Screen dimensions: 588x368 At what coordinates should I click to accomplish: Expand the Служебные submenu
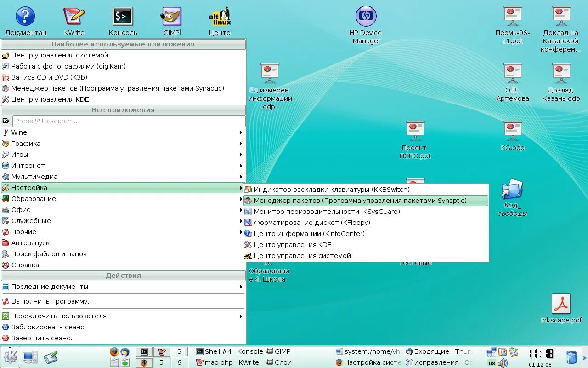click(123, 221)
